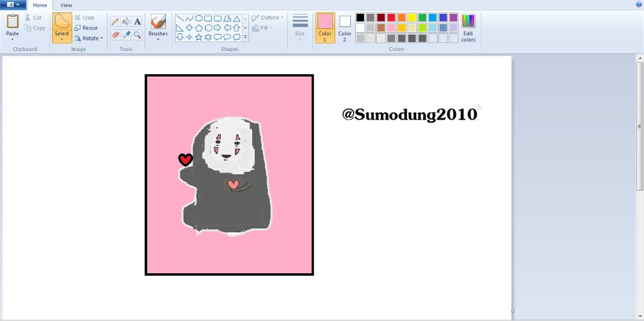Open Edit colors dialog
644x321 pixels.
coord(468,28)
